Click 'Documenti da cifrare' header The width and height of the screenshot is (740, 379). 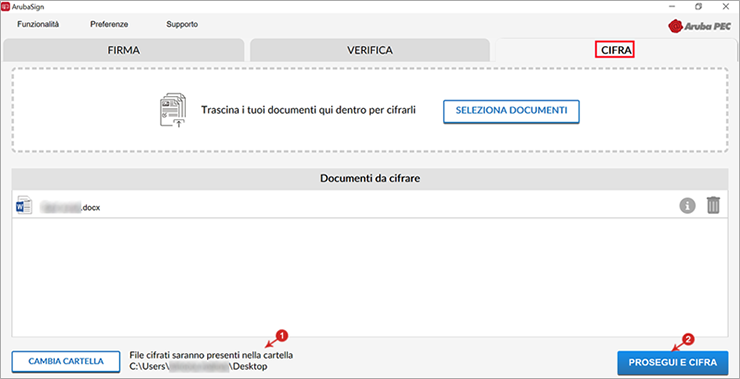pos(370,178)
